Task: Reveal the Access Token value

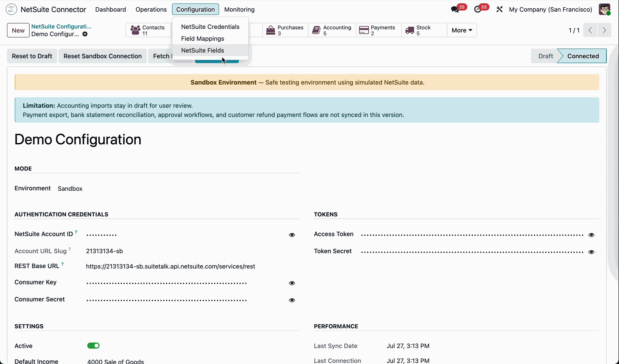Action: tap(591, 235)
